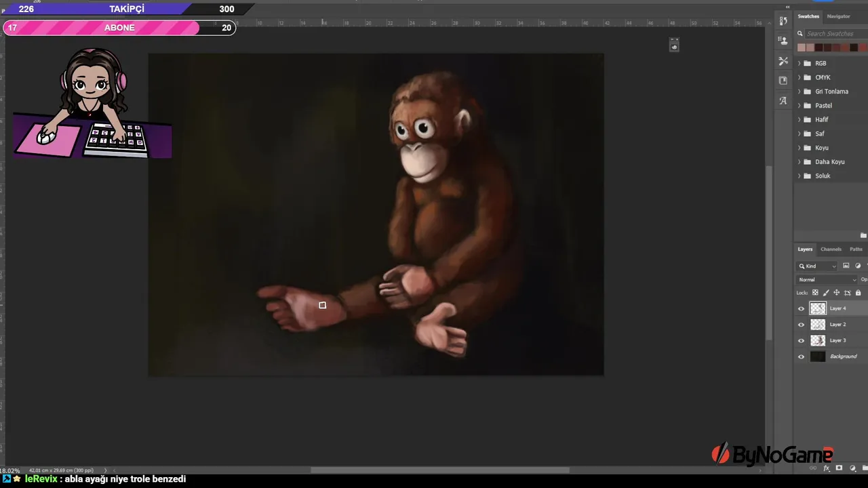
Task: Click the zoom percentage field
Action: pyautogui.click(x=10, y=470)
